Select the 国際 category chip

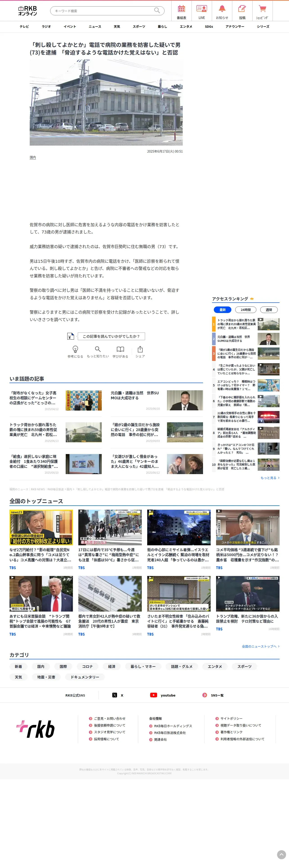click(x=63, y=667)
